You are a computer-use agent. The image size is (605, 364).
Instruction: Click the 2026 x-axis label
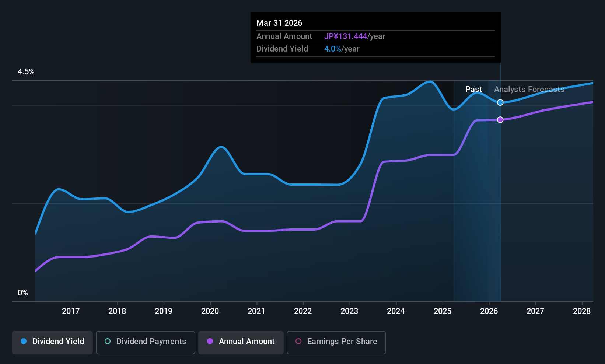(489, 311)
